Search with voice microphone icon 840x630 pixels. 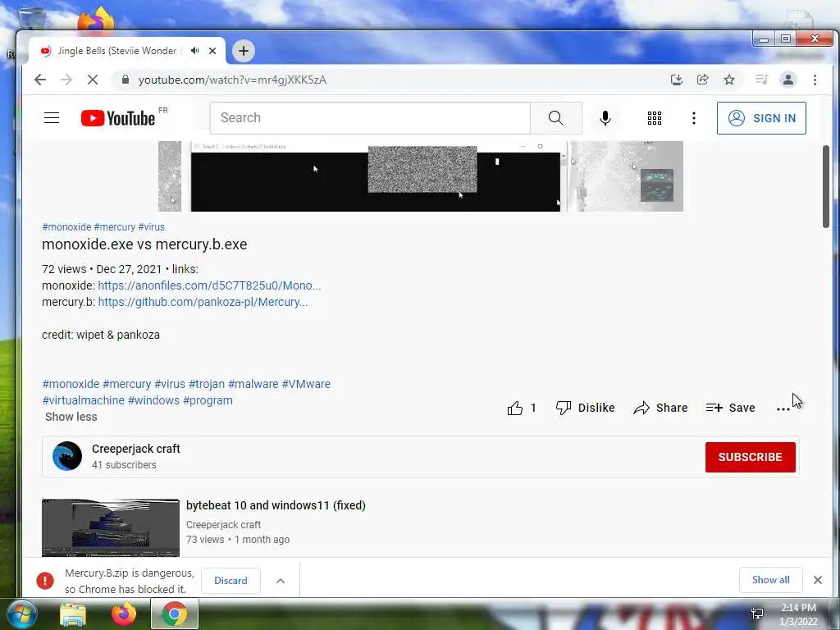(x=605, y=118)
